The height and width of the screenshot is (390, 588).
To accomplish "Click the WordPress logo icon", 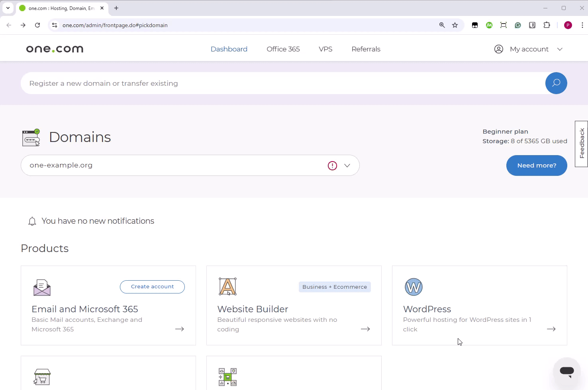I will click(x=414, y=287).
